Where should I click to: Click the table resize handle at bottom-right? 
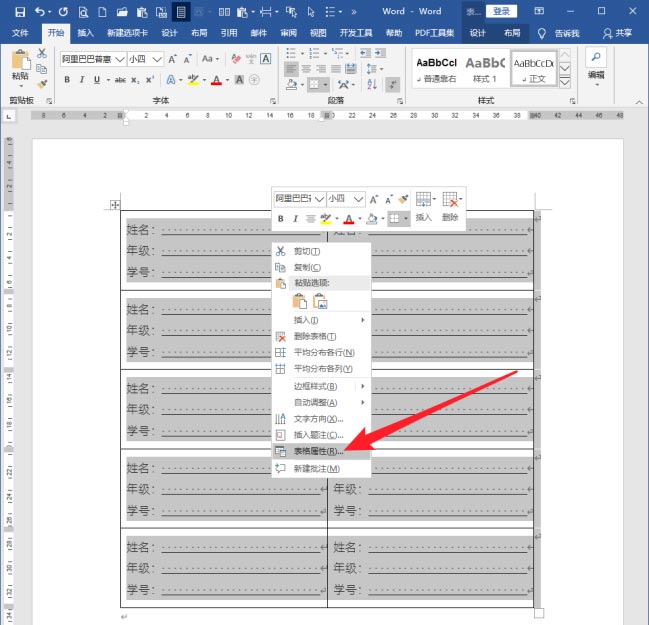pyautogui.click(x=539, y=613)
